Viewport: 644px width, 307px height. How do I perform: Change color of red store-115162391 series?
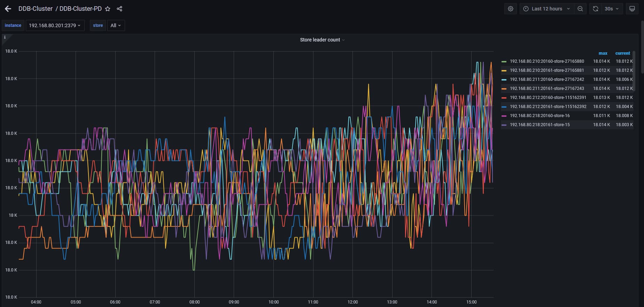504,98
